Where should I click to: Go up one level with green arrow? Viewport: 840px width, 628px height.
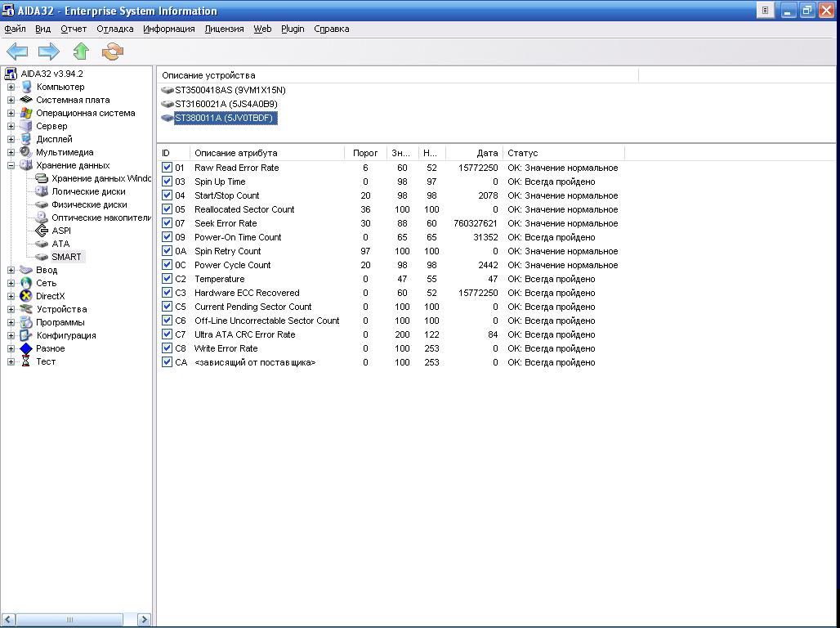tap(81, 52)
